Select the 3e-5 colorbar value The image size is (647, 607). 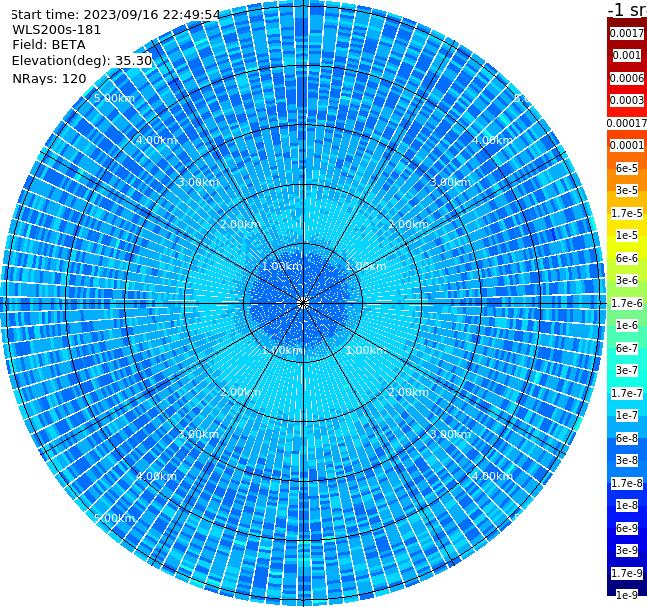click(627, 190)
